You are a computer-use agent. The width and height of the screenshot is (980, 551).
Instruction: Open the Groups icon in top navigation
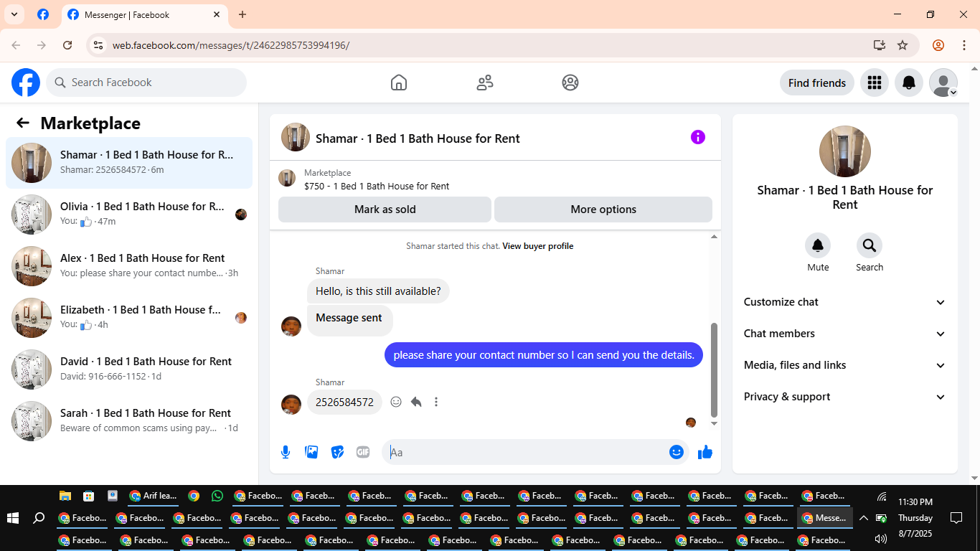(x=570, y=83)
